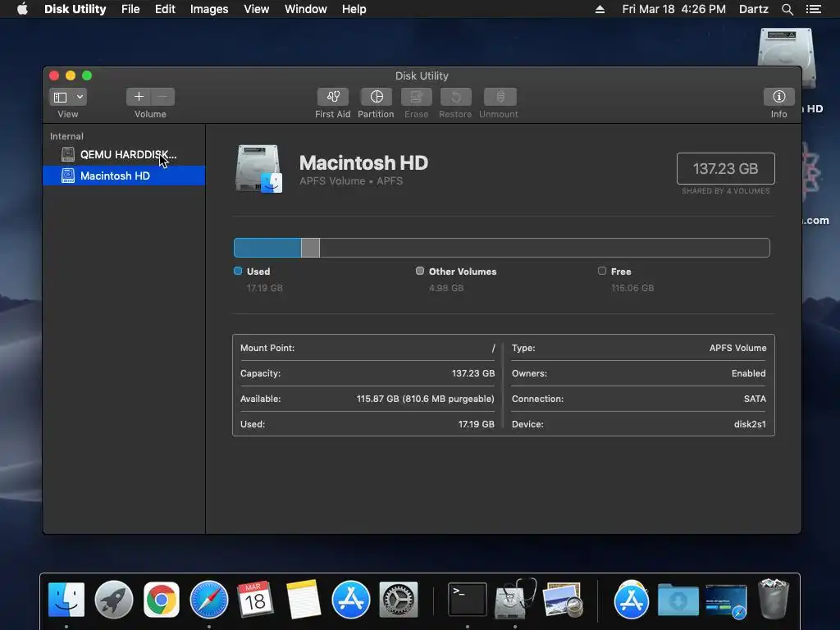Open Notes from the Dock

tap(304, 600)
